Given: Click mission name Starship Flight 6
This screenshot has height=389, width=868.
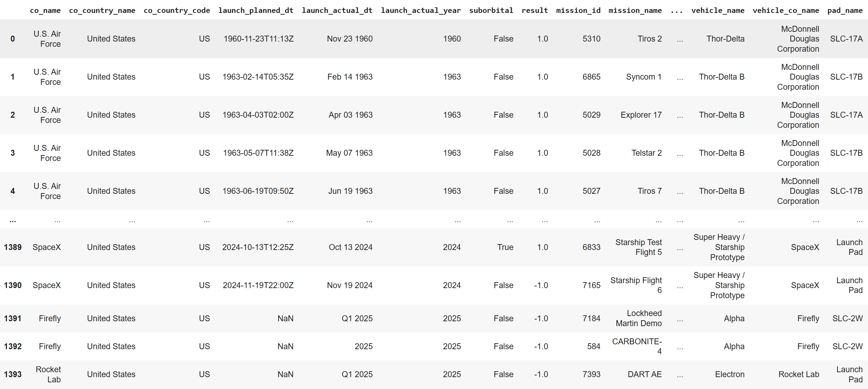Looking at the screenshot, I should (x=636, y=285).
